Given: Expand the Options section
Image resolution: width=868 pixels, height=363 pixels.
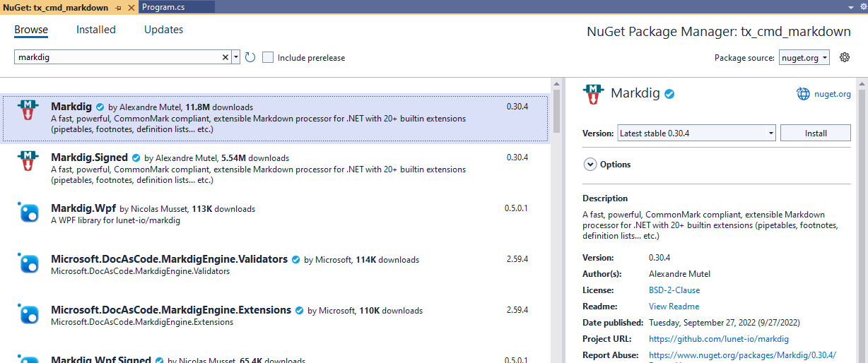Looking at the screenshot, I should (x=590, y=165).
